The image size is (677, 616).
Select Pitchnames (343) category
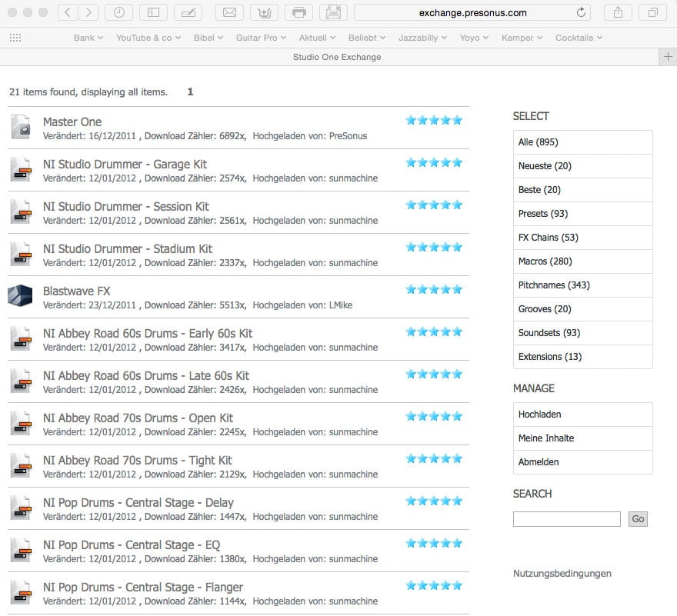point(582,285)
